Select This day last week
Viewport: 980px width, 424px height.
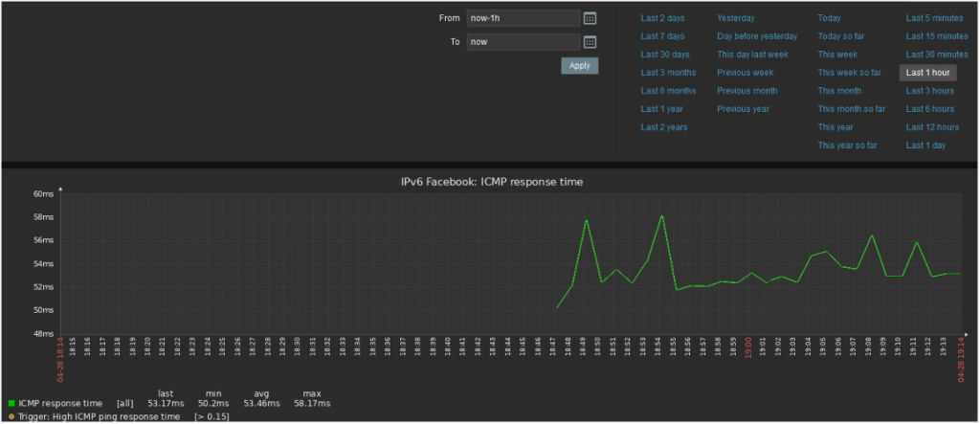(751, 55)
